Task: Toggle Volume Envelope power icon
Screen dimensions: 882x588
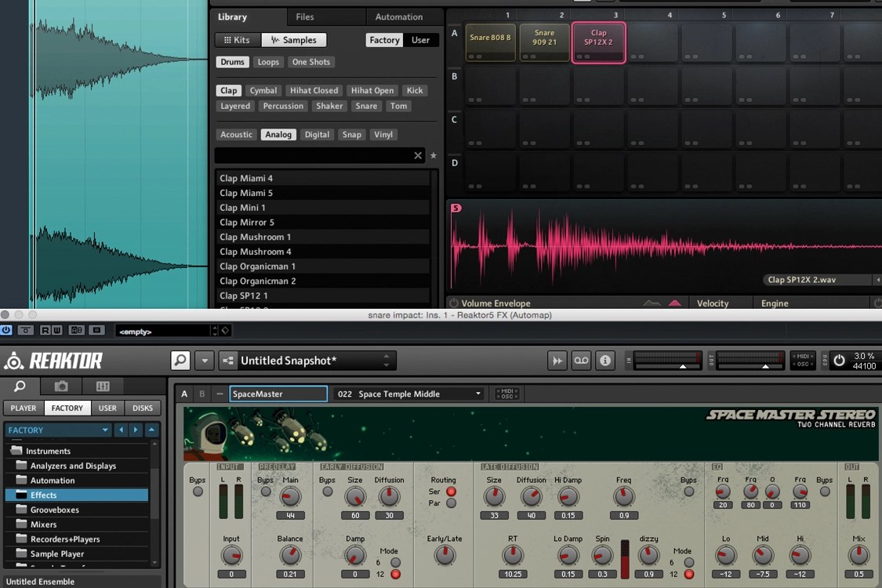Action: click(454, 303)
